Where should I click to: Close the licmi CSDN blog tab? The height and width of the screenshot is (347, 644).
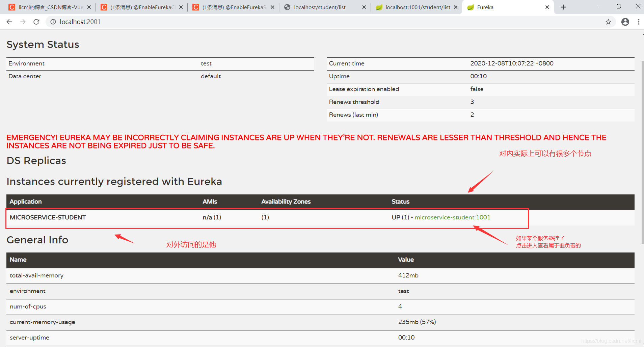click(89, 7)
